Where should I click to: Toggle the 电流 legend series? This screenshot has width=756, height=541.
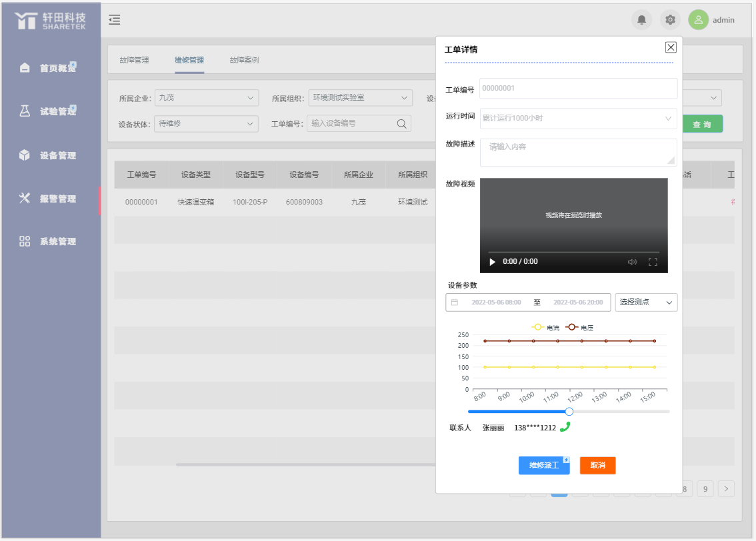pyautogui.click(x=545, y=327)
